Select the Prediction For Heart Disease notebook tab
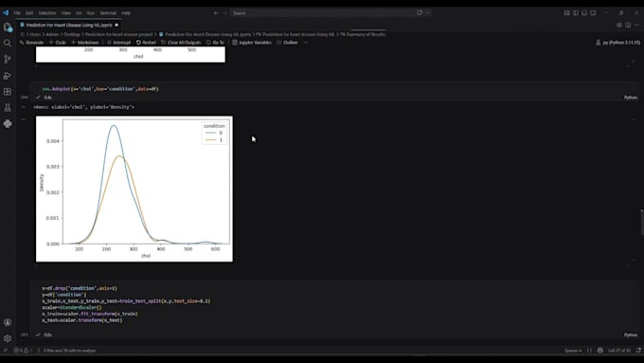 pos(68,25)
